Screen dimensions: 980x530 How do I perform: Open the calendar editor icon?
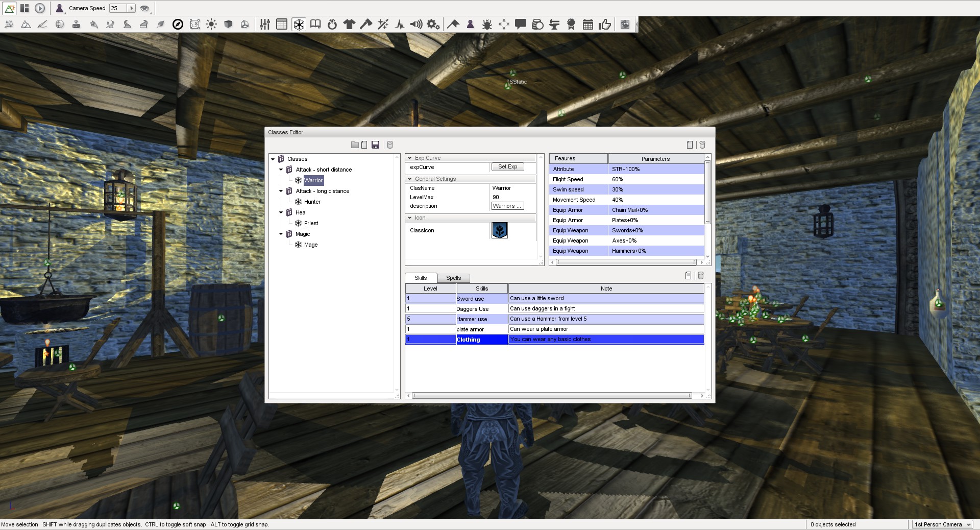[587, 24]
